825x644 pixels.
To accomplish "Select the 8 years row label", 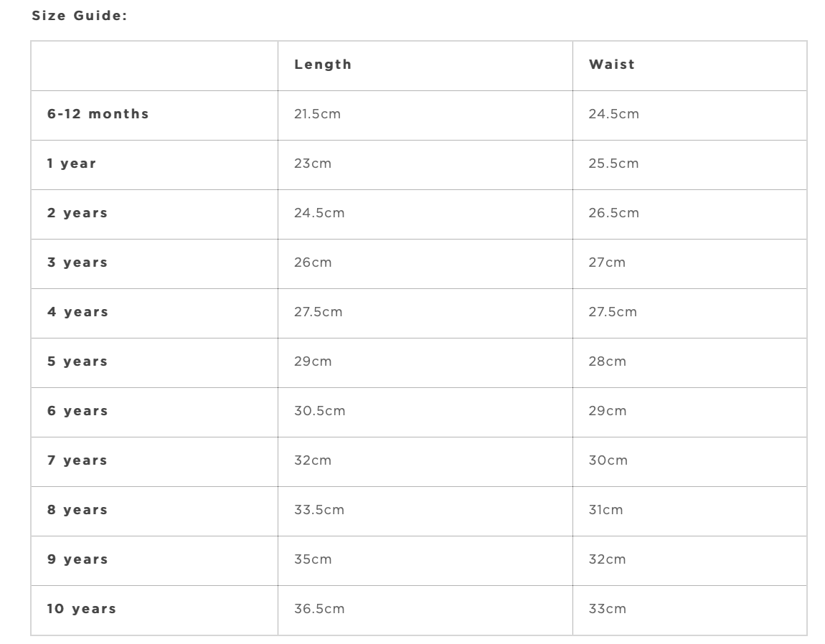I will point(77,510).
